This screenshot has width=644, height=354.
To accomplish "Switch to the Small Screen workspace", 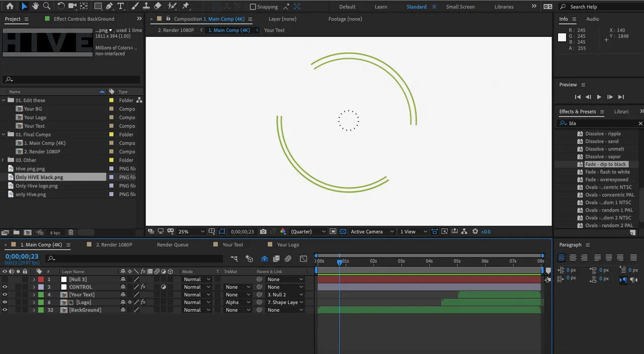I will (x=460, y=7).
